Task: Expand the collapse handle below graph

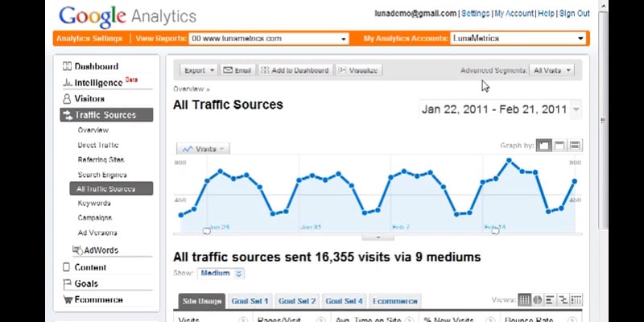Action: [x=378, y=237]
